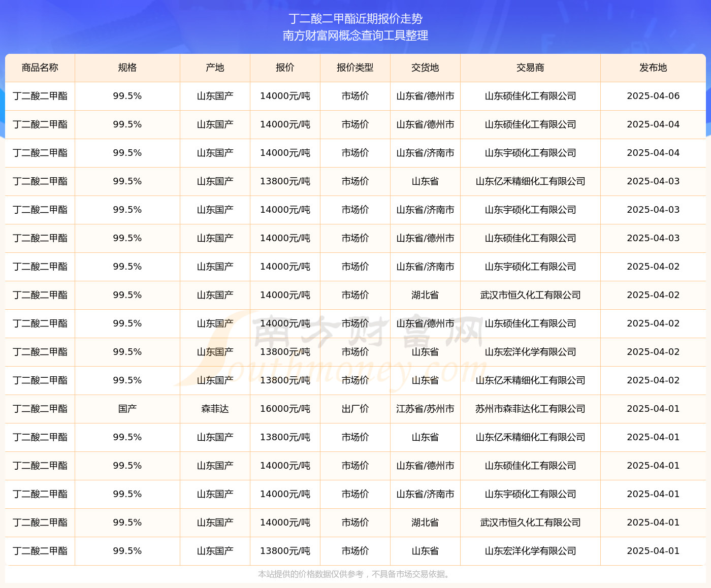Screen dimensions: 711x588
Task: Select 山东宇硕化工有限公司 in the 2025-04-02 row
Action: (x=530, y=267)
